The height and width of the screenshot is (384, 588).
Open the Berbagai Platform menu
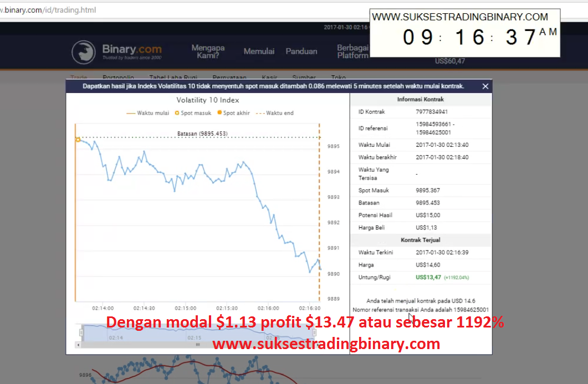point(352,52)
